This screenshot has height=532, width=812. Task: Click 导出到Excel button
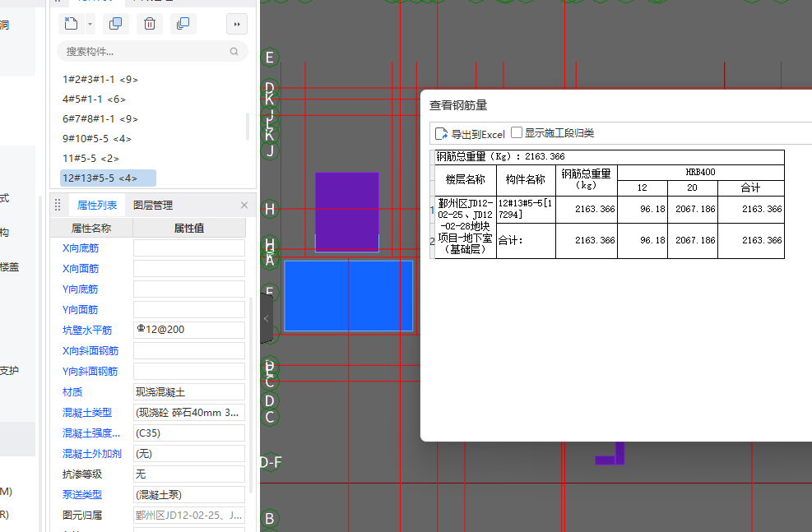[x=470, y=134]
